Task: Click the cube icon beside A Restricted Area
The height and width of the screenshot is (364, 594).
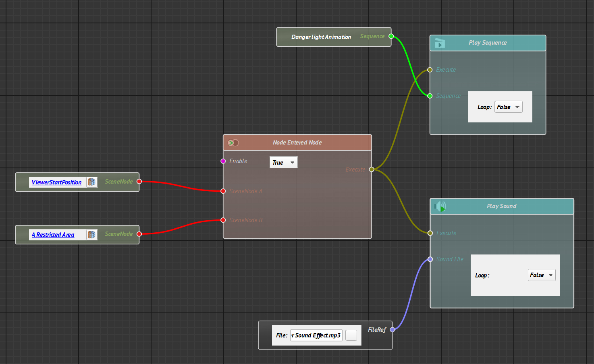Action: (x=92, y=235)
